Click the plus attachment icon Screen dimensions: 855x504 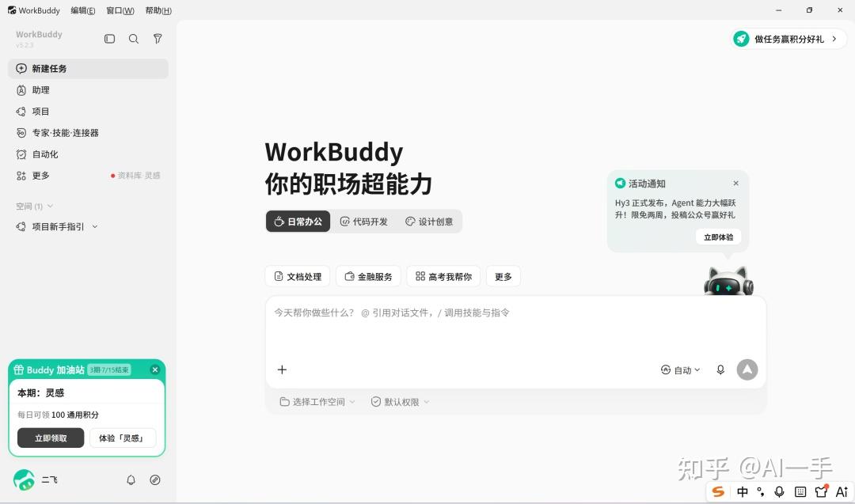(282, 370)
